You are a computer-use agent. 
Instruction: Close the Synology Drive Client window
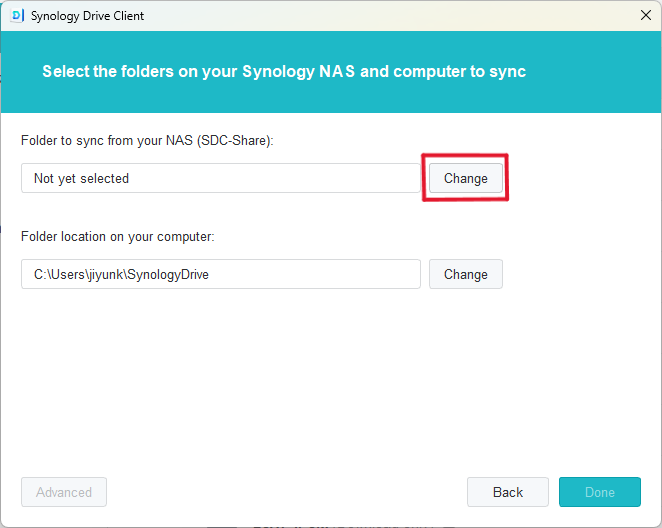pyautogui.click(x=645, y=15)
